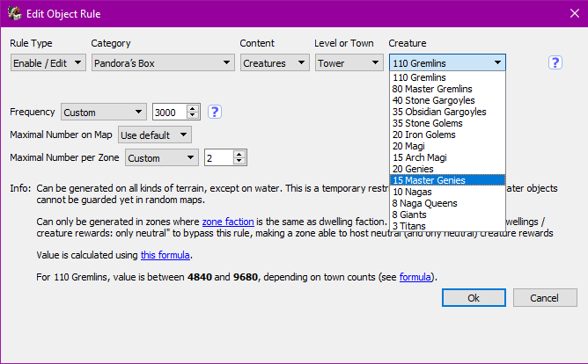588x364 pixels.
Task: Click the frequency field showing 3000
Action: pos(170,112)
